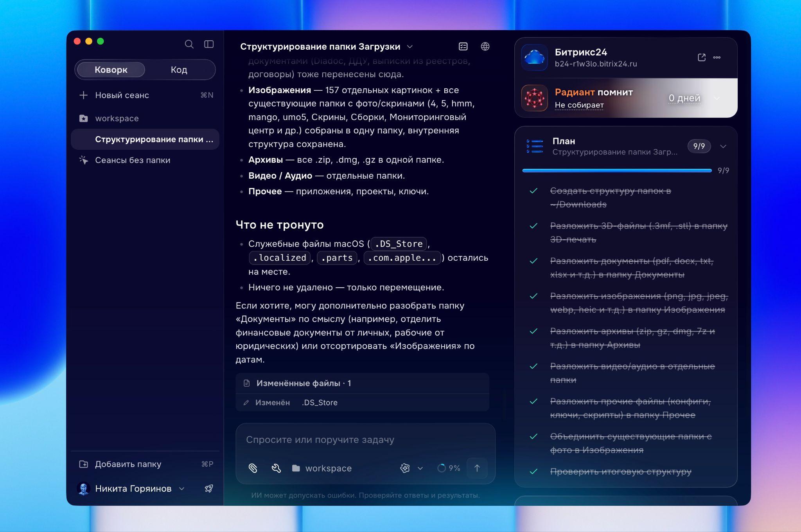Viewport: 801px width, 532px height.
Task: Switch to the Код mode
Action: tap(179, 70)
